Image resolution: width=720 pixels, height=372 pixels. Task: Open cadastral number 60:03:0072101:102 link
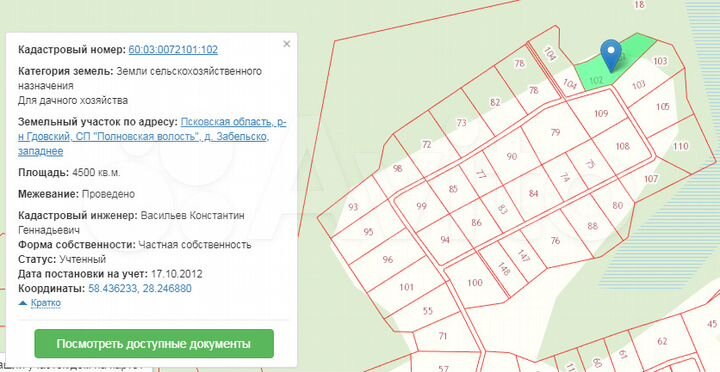[x=173, y=50]
